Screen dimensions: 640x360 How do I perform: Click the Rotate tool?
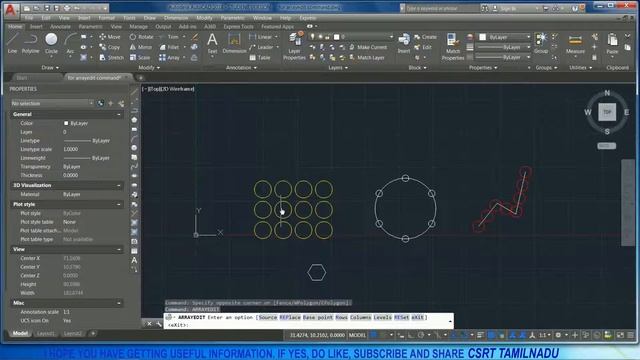pyautogui.click(x=141, y=37)
